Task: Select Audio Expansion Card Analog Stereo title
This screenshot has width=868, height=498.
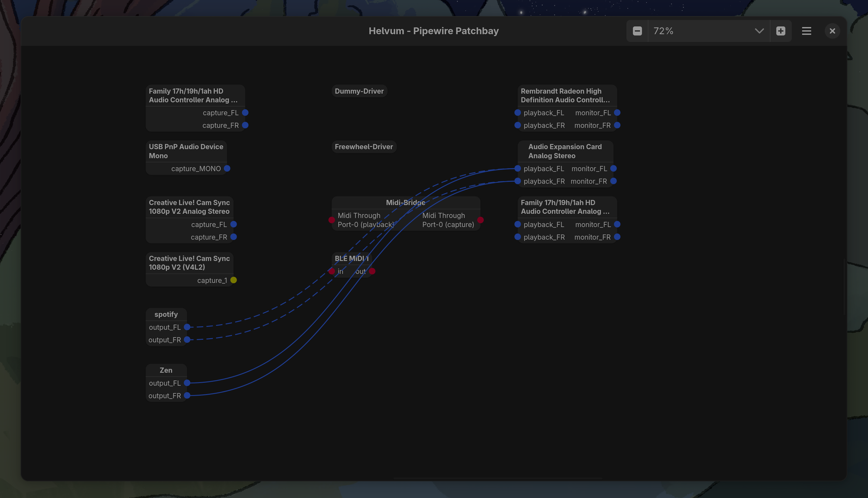Action: point(565,151)
